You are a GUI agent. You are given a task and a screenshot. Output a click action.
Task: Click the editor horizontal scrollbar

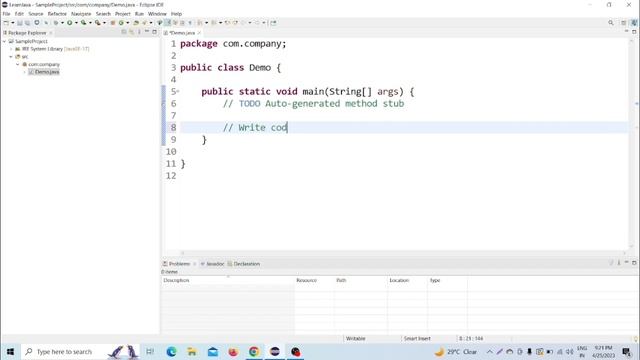tap(403, 253)
